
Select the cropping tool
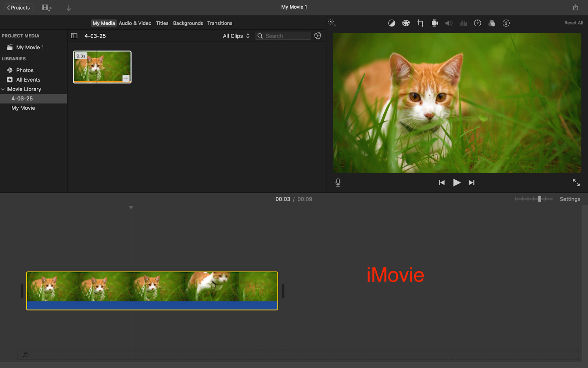point(420,23)
